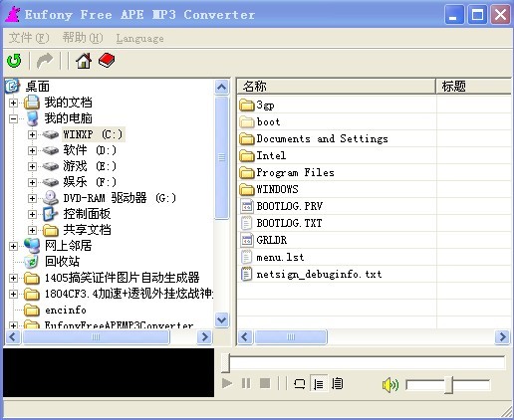Click the file list scroll right arrow
The width and height of the screenshot is (514, 420).
[502, 337]
